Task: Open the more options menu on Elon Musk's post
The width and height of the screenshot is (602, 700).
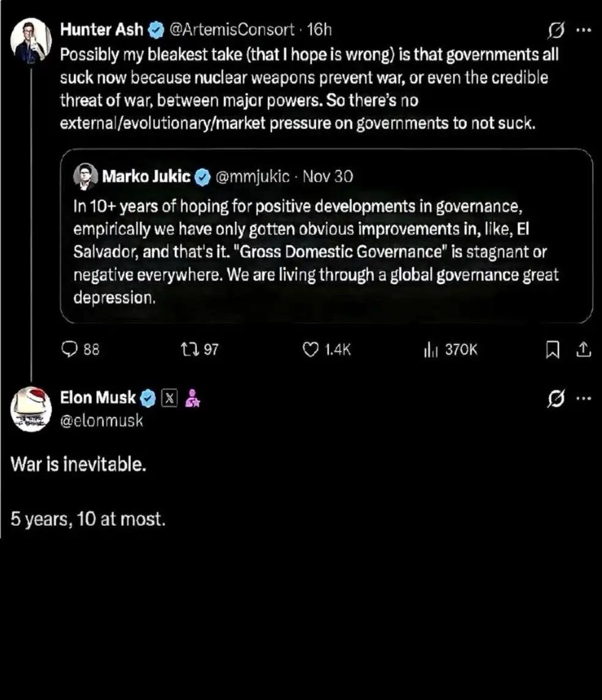Action: click(584, 399)
